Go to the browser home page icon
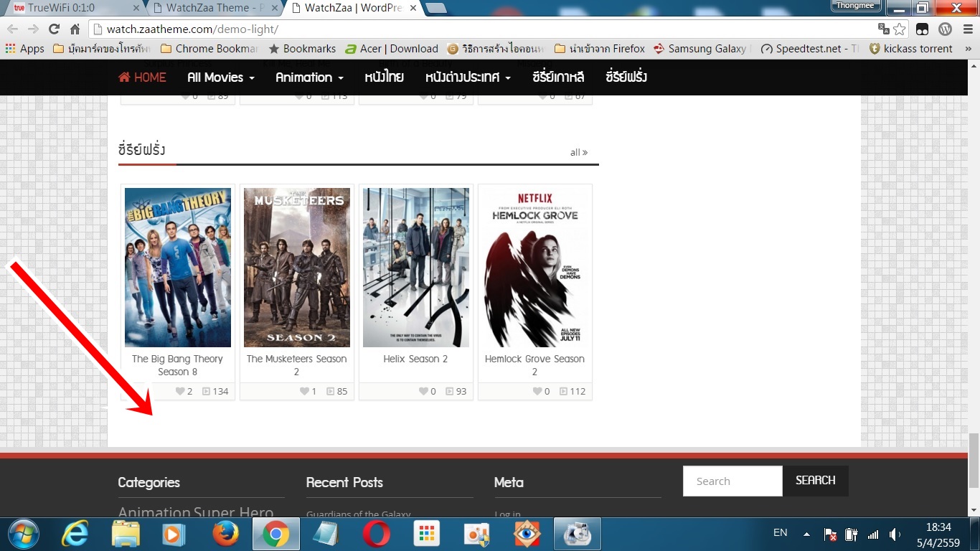 pos(75,29)
